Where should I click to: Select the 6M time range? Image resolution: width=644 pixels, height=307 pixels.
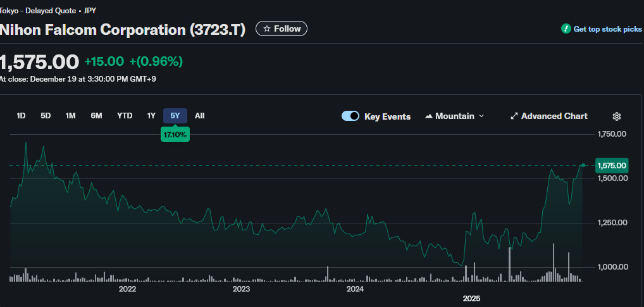tap(97, 116)
